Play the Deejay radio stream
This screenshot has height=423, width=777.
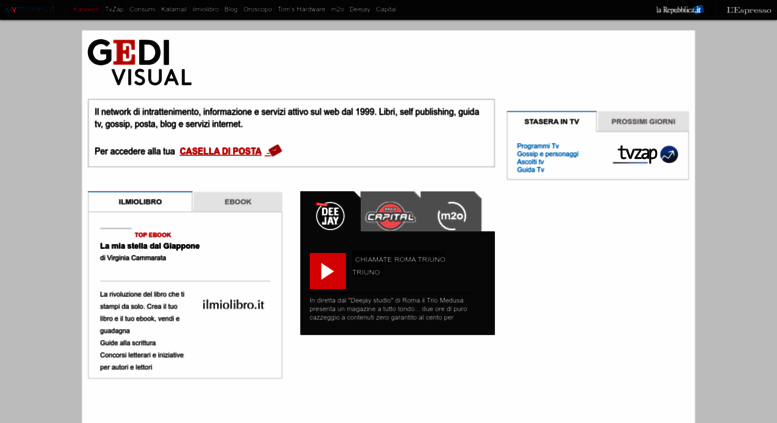pyautogui.click(x=328, y=271)
